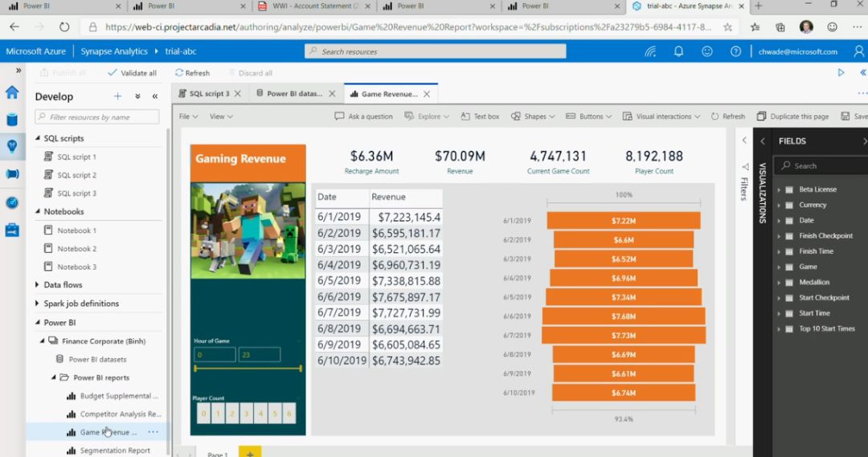The height and width of the screenshot is (457, 868).
Task: Expand the Top 10 Start Times table
Action: [x=779, y=329]
